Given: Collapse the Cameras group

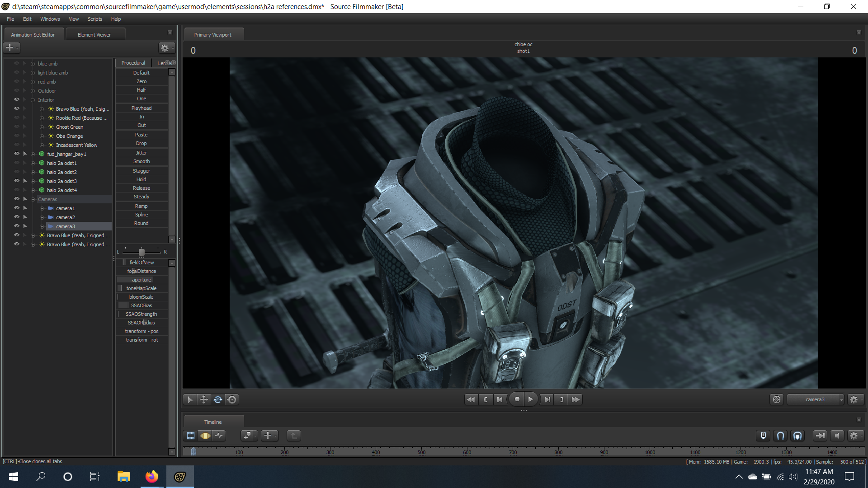Looking at the screenshot, I should point(33,199).
